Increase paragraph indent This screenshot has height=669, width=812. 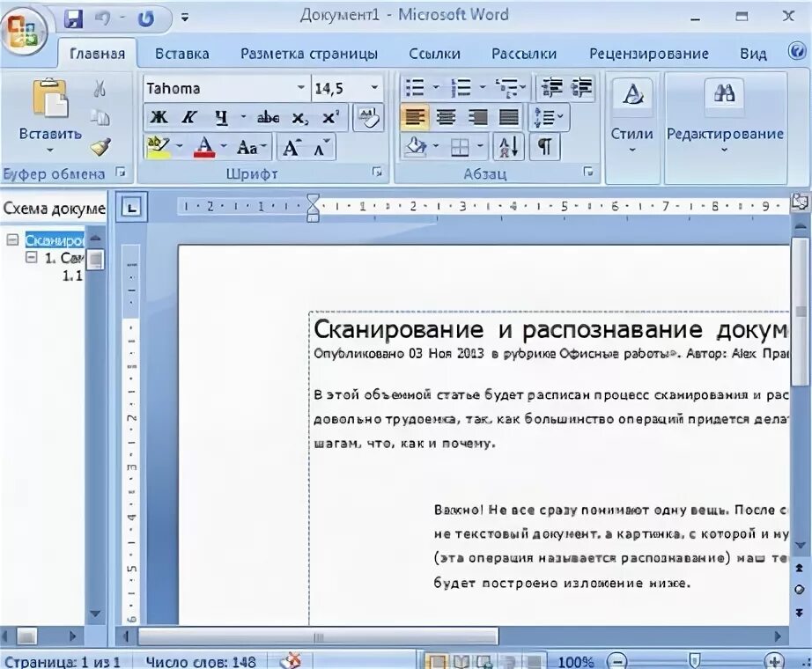point(581,88)
